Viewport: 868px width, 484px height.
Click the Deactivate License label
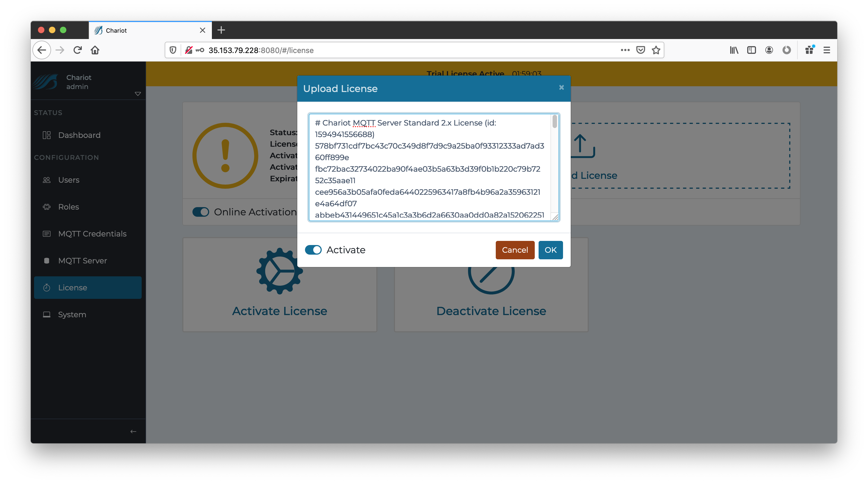(491, 311)
